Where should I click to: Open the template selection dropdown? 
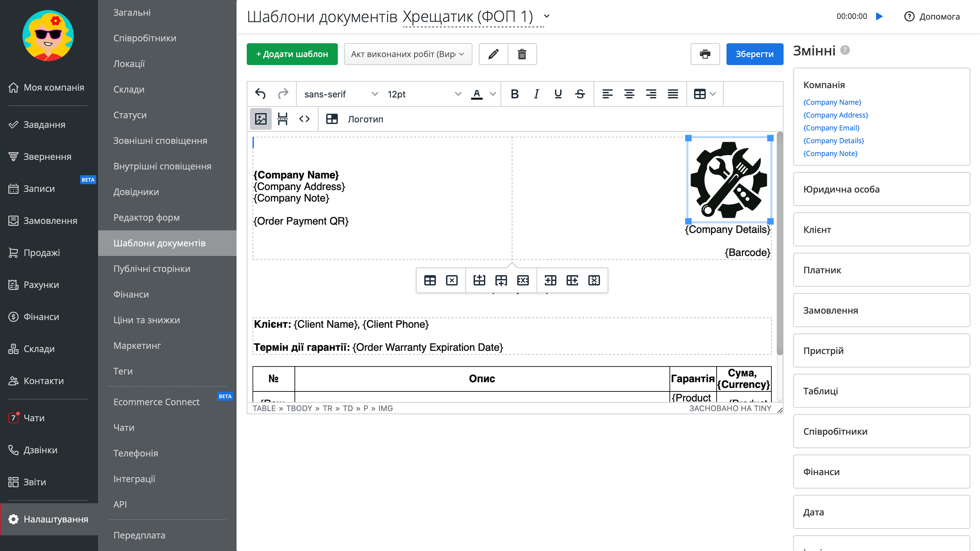[x=408, y=54]
